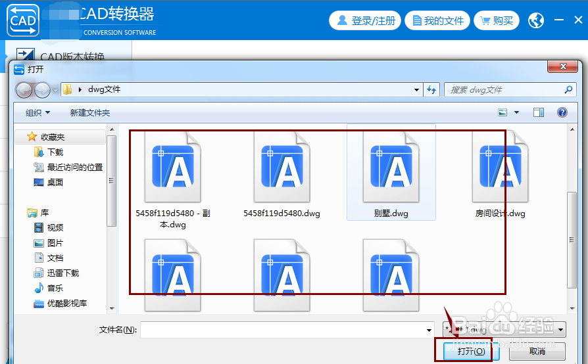Open 最近访问的位置 in sidebar
This screenshot has height=364, width=588.
(x=68, y=167)
